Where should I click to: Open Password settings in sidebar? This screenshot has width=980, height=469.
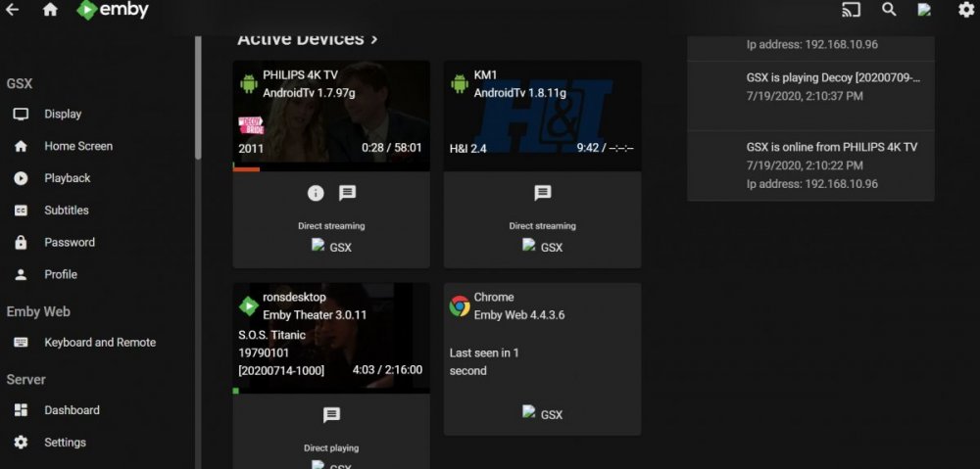97,242
